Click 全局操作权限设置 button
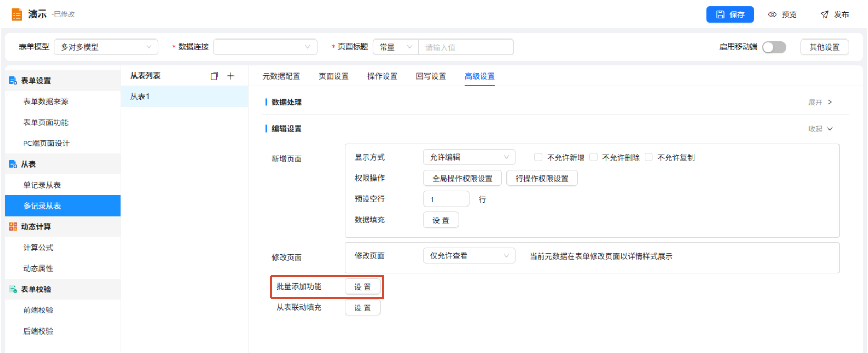 462,179
